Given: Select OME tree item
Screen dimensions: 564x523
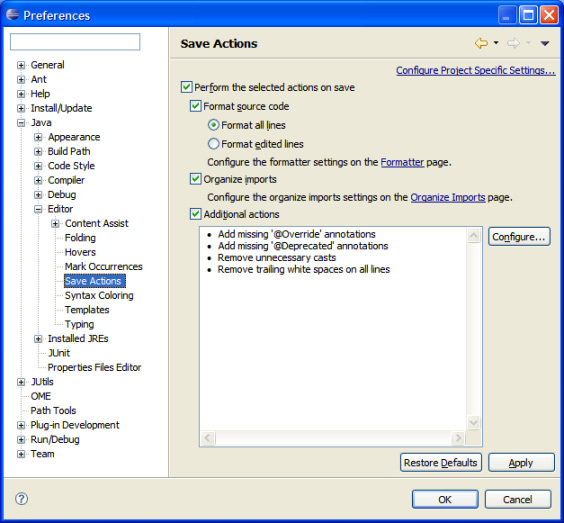Looking at the screenshot, I should tap(41, 396).
